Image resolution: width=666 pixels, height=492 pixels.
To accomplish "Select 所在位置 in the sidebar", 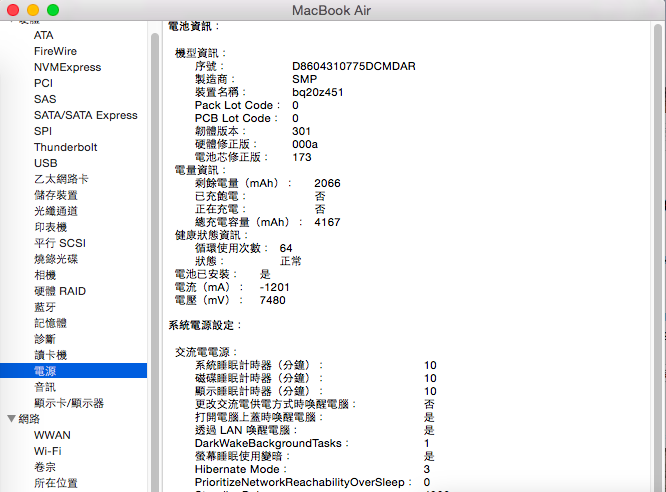I will [x=56, y=483].
